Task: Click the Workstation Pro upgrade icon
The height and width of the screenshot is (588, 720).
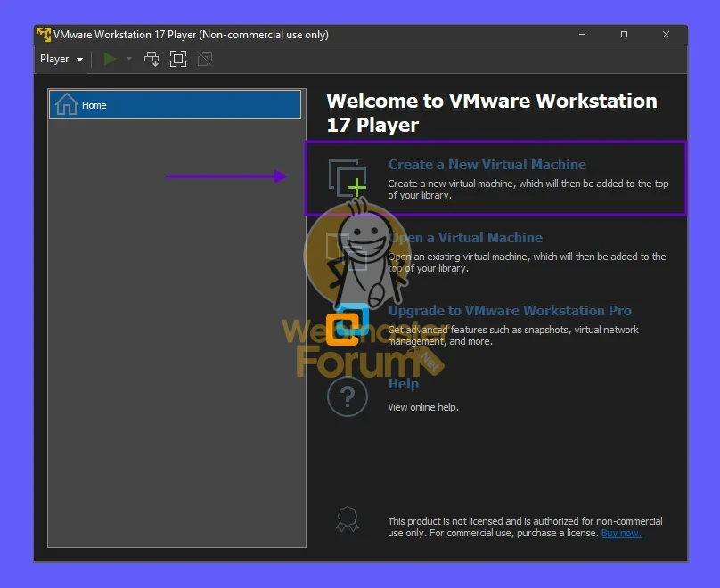Action: tap(348, 324)
